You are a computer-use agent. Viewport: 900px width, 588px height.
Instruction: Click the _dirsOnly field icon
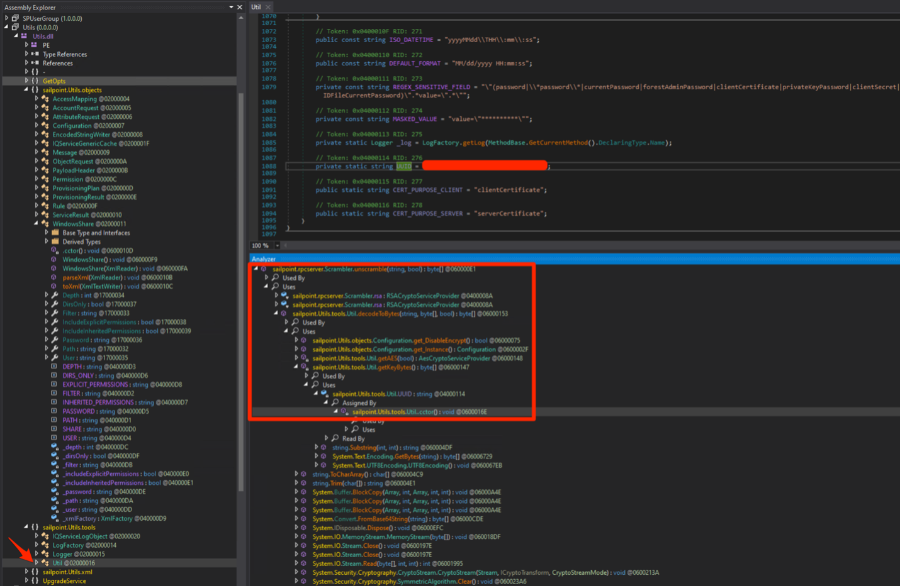click(x=55, y=456)
